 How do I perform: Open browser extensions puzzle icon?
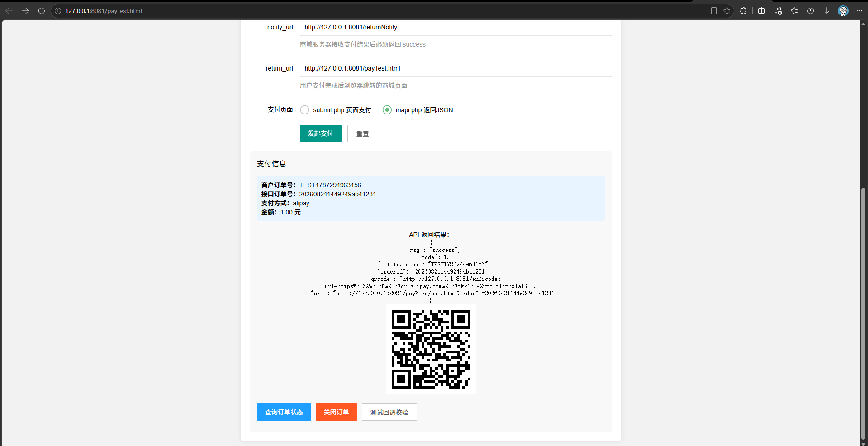[743, 11]
